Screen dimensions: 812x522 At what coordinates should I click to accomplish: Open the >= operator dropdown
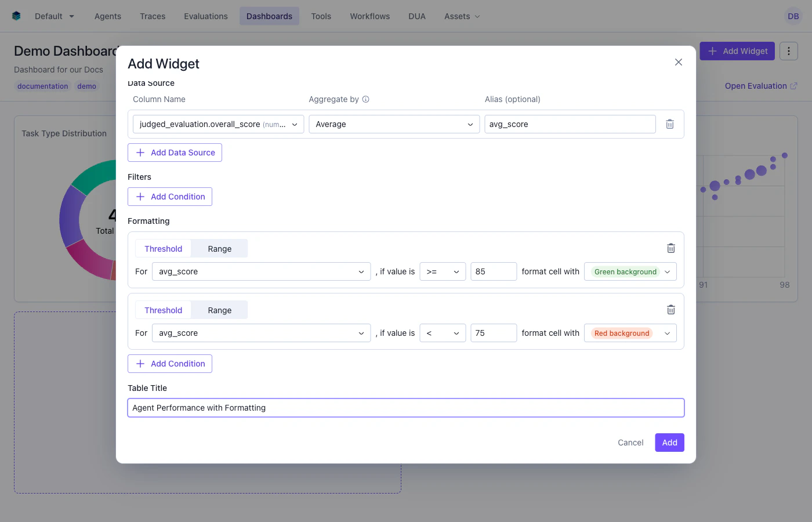pos(443,271)
